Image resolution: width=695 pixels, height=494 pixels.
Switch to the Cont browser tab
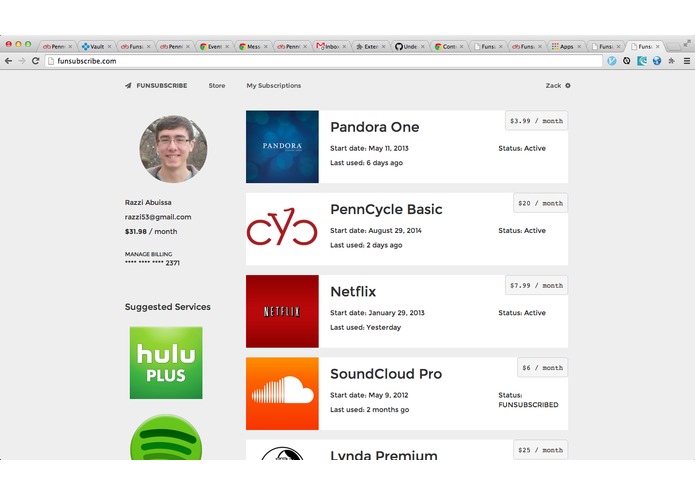449,47
